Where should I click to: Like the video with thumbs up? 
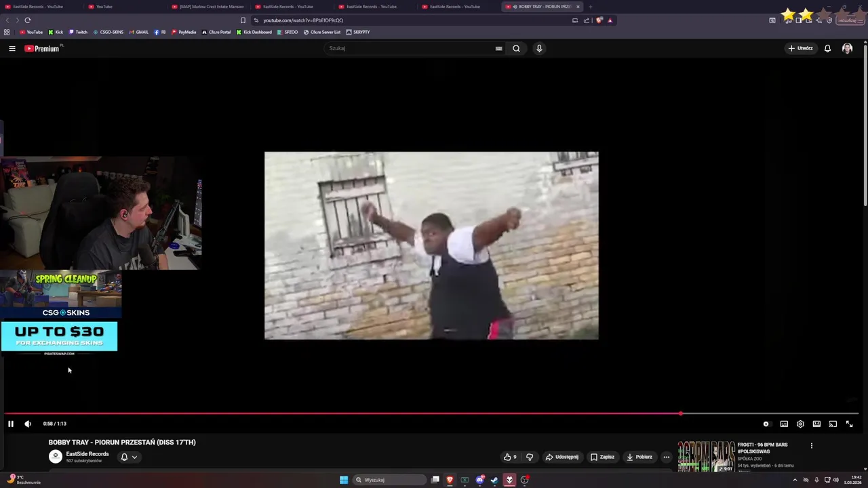coord(509,457)
